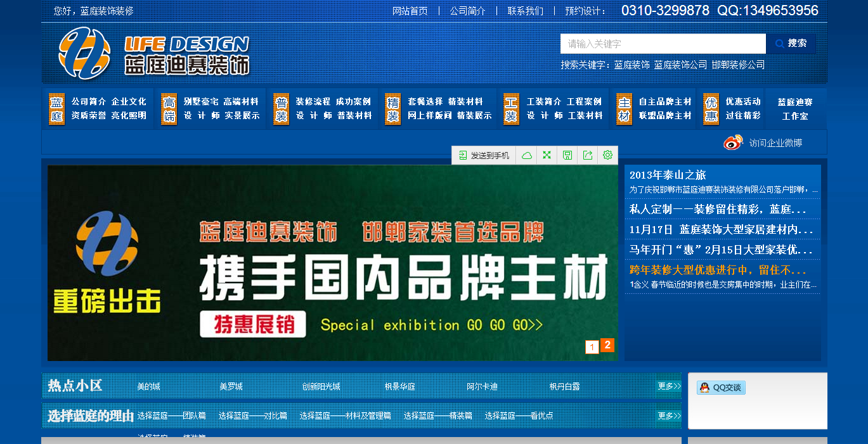
Task: Click the 发送到手机 button
Action: (484, 155)
